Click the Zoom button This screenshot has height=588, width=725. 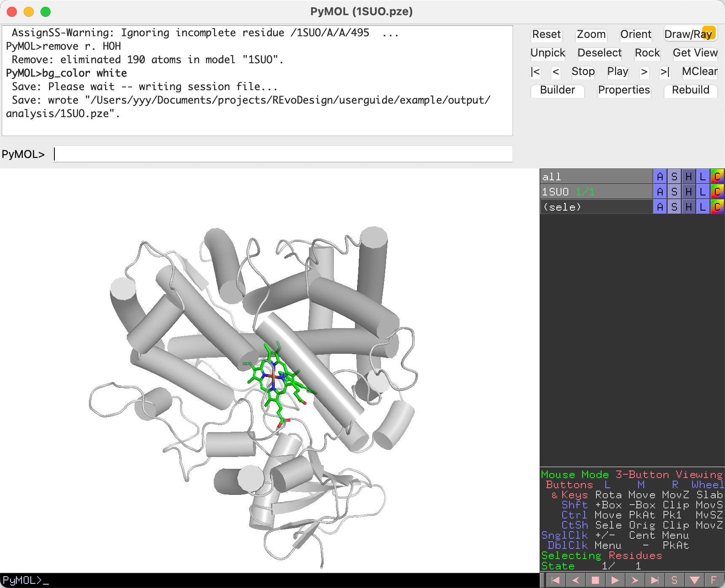[591, 35]
